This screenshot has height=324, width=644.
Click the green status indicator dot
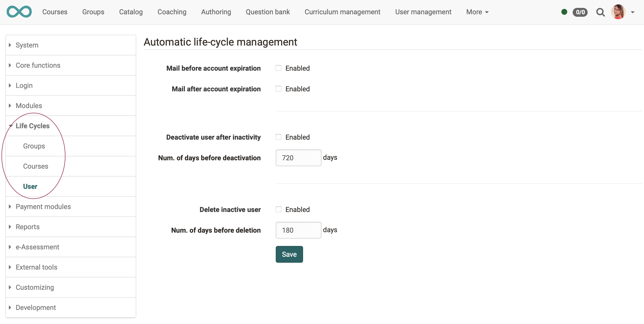click(x=564, y=12)
